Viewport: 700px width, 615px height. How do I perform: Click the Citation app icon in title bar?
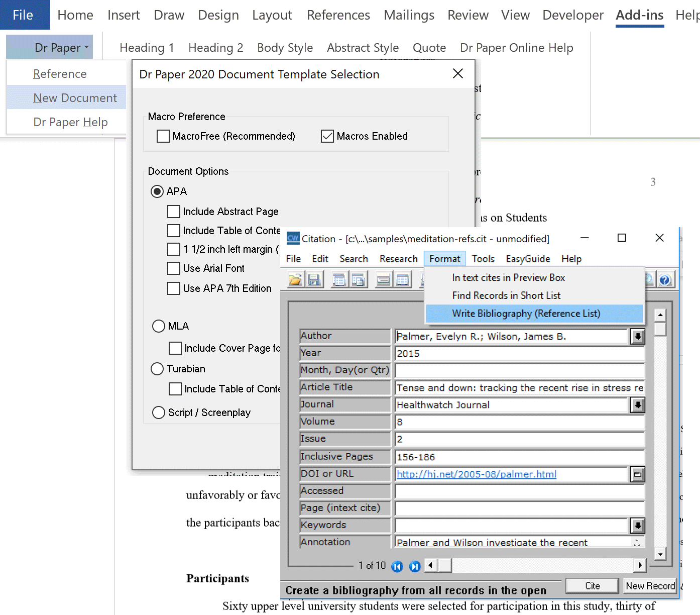pos(293,238)
